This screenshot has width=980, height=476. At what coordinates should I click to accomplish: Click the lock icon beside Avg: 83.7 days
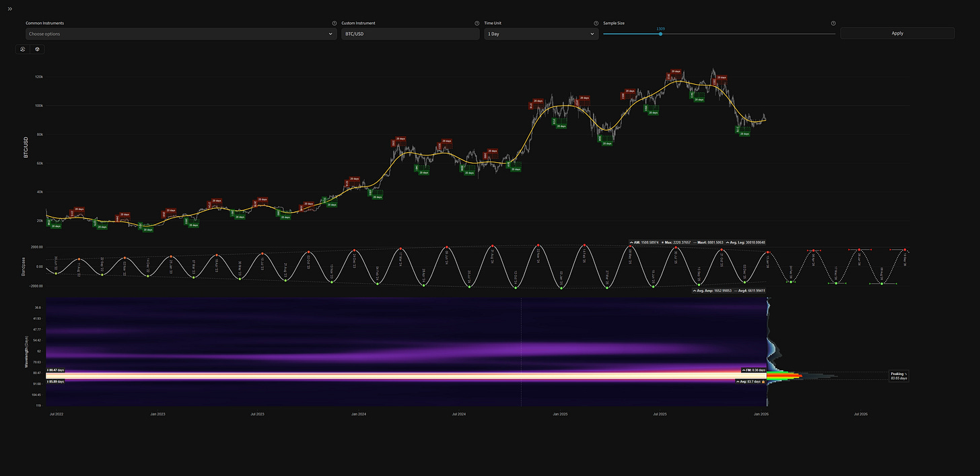(x=763, y=382)
